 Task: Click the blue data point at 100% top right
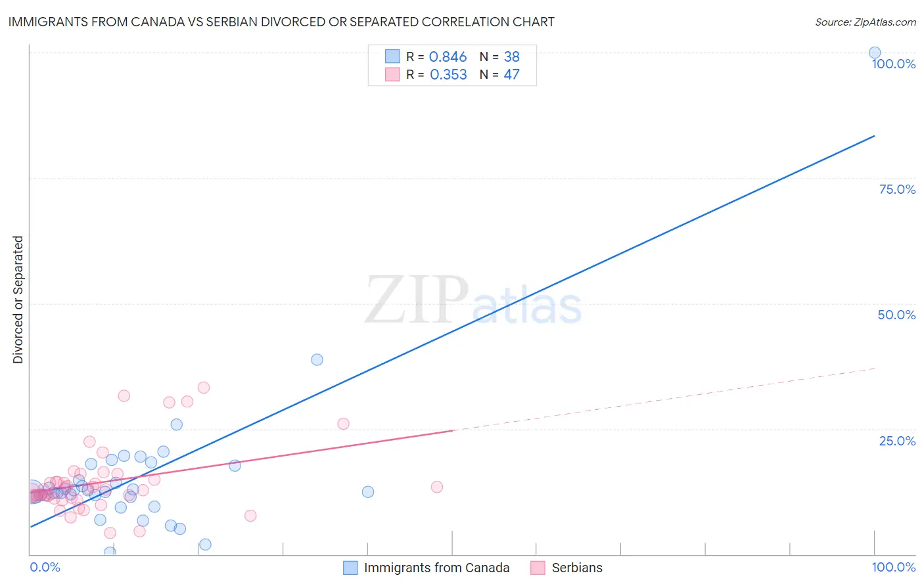coord(875,53)
